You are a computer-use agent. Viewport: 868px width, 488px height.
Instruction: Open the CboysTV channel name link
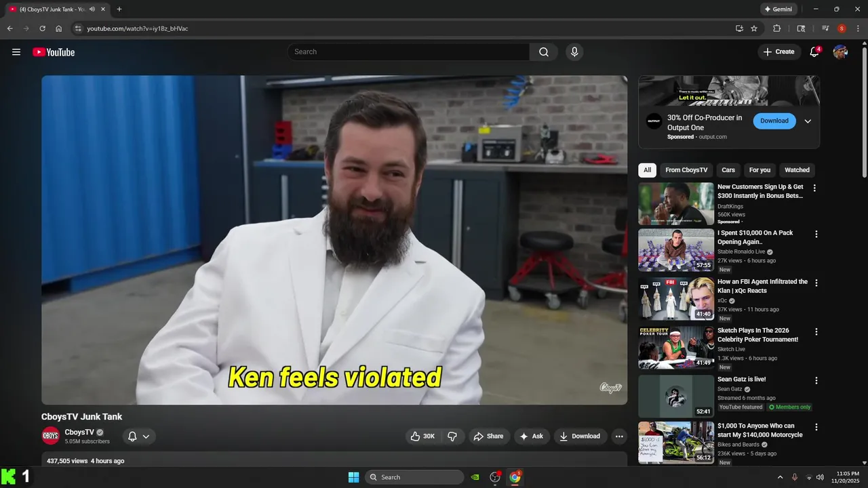[79, 432]
